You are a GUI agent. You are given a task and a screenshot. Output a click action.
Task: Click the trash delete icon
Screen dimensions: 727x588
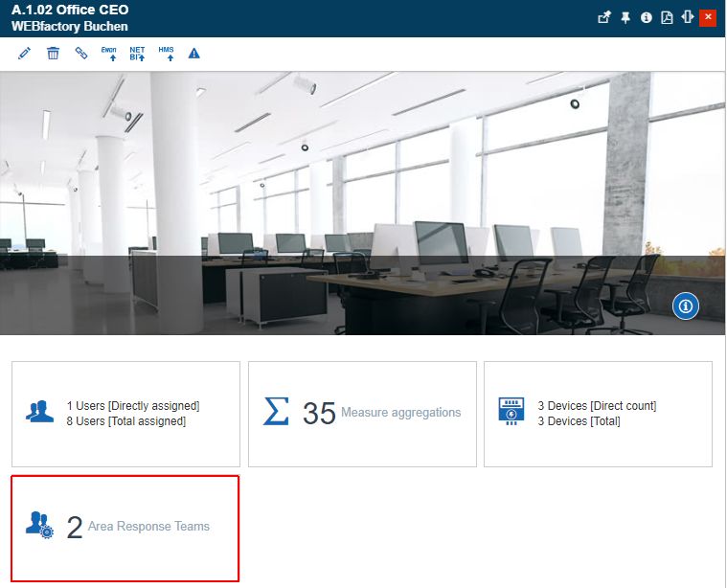53,54
